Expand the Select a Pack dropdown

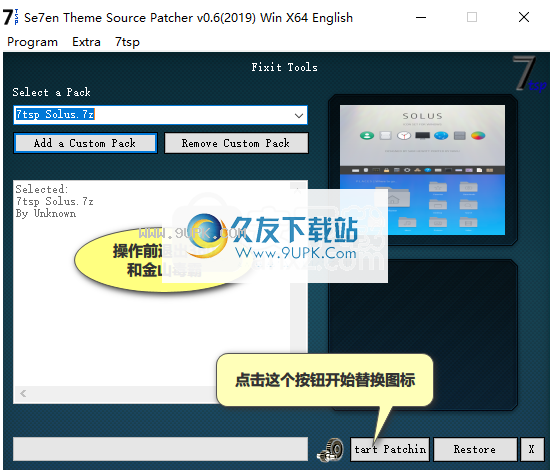pyautogui.click(x=299, y=115)
